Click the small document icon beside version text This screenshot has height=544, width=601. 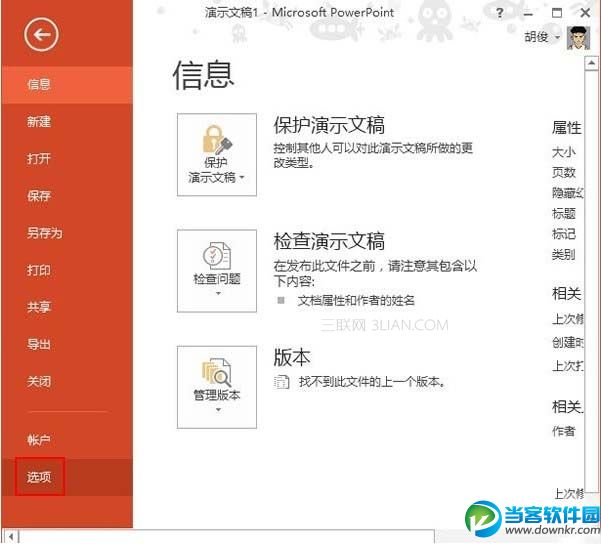click(281, 382)
